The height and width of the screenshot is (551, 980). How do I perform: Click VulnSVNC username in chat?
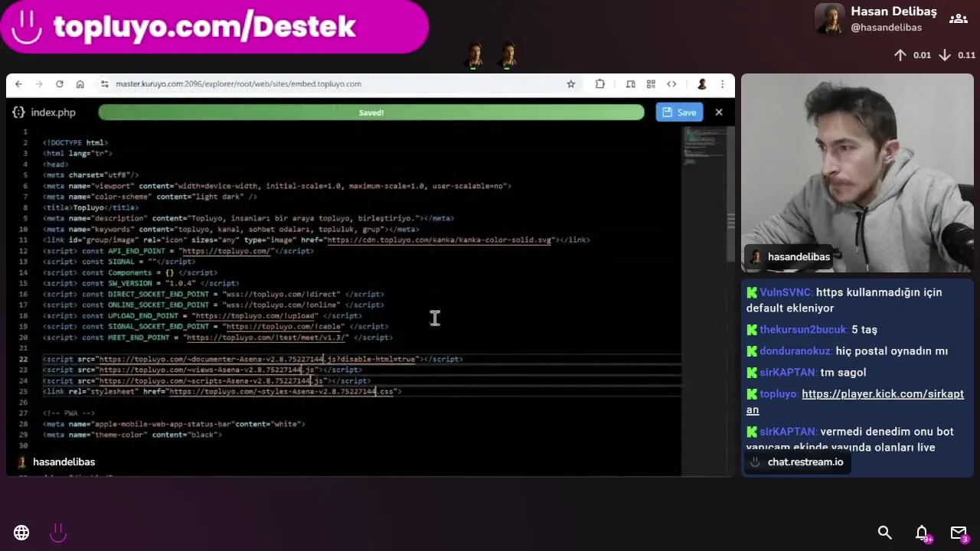[x=786, y=292]
